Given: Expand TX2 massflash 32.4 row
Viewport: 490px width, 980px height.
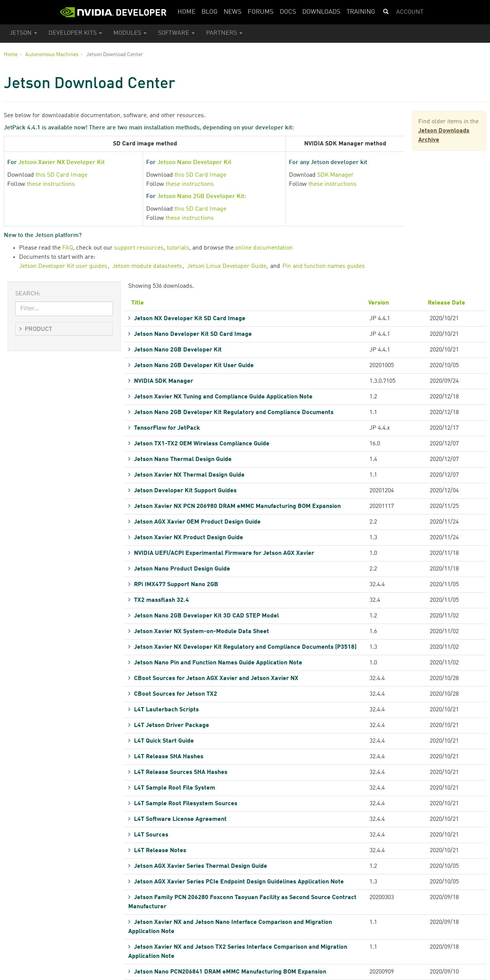Looking at the screenshot, I should pos(161,600).
